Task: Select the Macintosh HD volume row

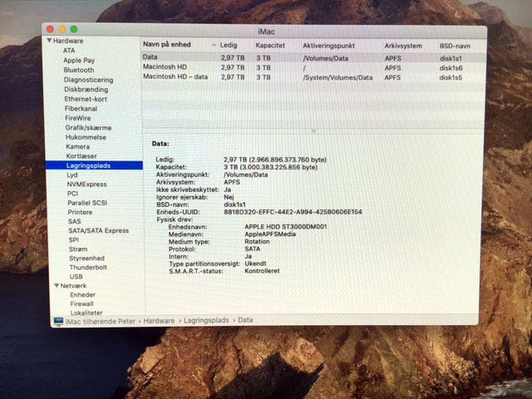Action: pos(313,67)
